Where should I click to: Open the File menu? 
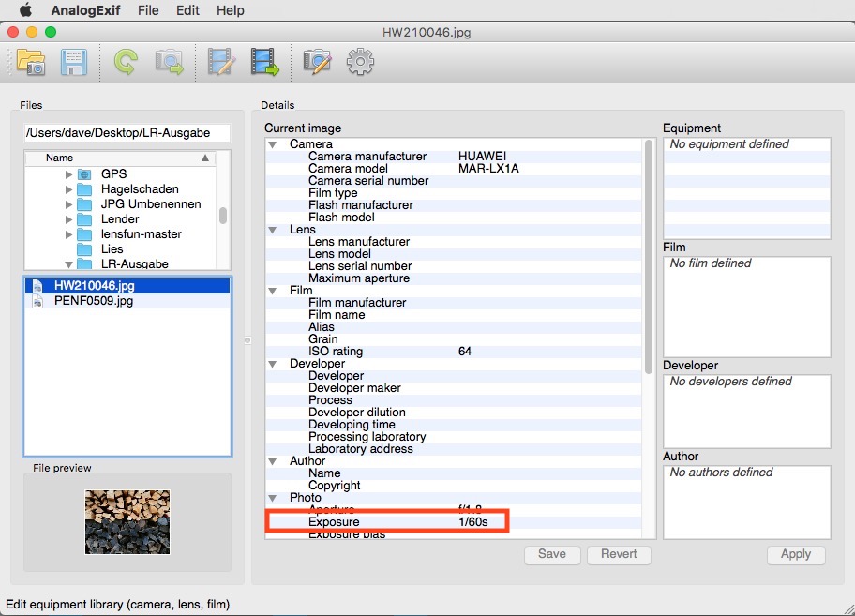147,10
